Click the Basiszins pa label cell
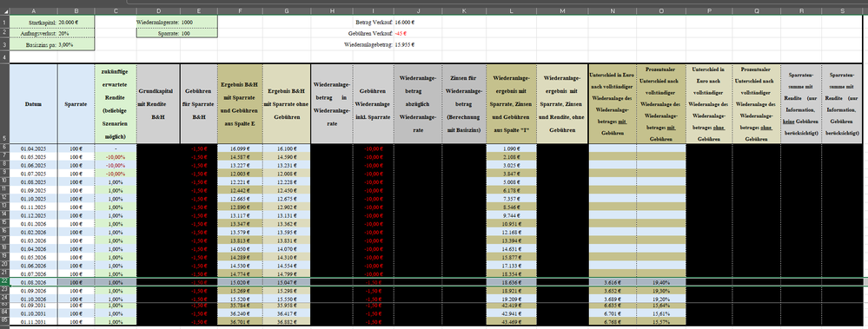 coord(33,44)
